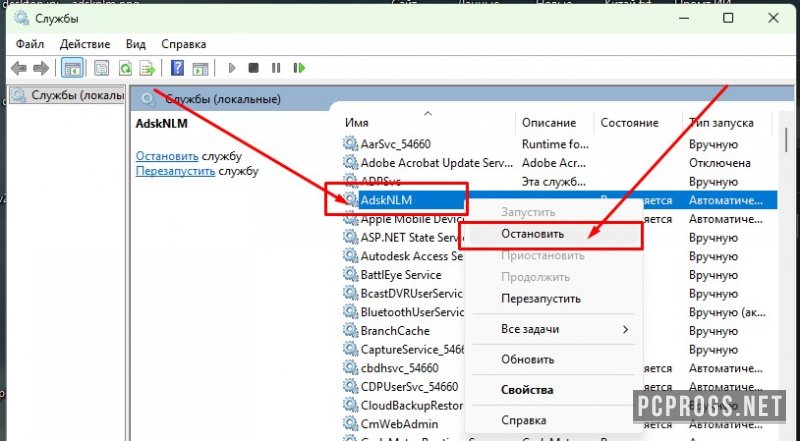Image resolution: width=800 pixels, height=441 pixels.
Task: Choose Справка in the context menu
Action: coord(554,420)
